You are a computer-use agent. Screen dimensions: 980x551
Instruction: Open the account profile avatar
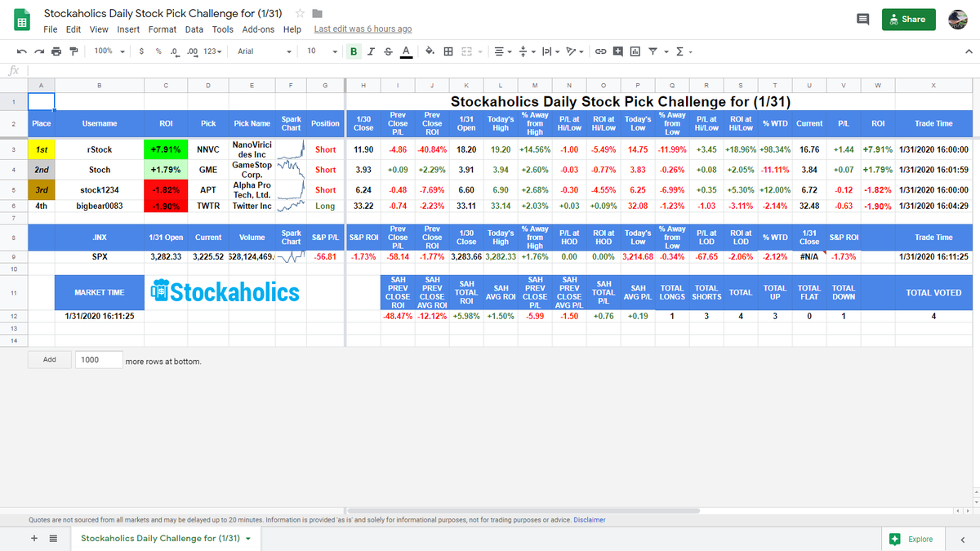coord(957,20)
